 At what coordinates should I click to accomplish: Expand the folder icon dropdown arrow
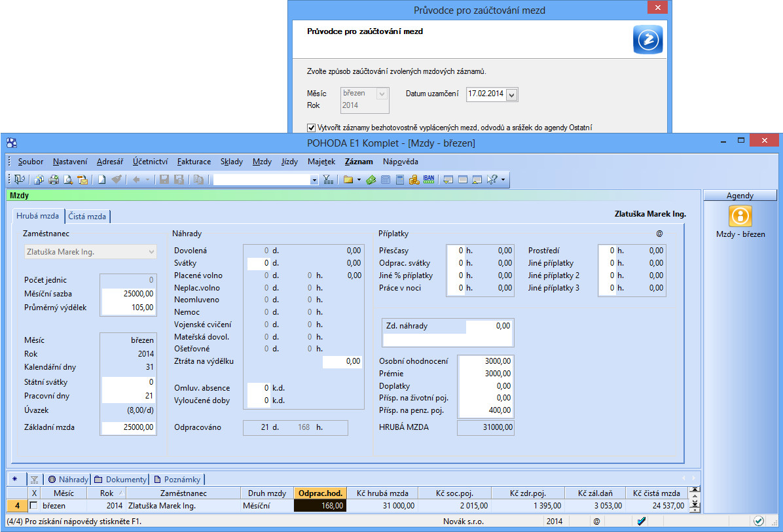coord(359,180)
